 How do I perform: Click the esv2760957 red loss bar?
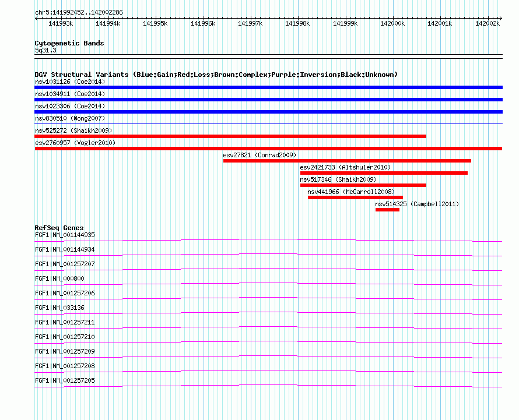[x=268, y=149]
